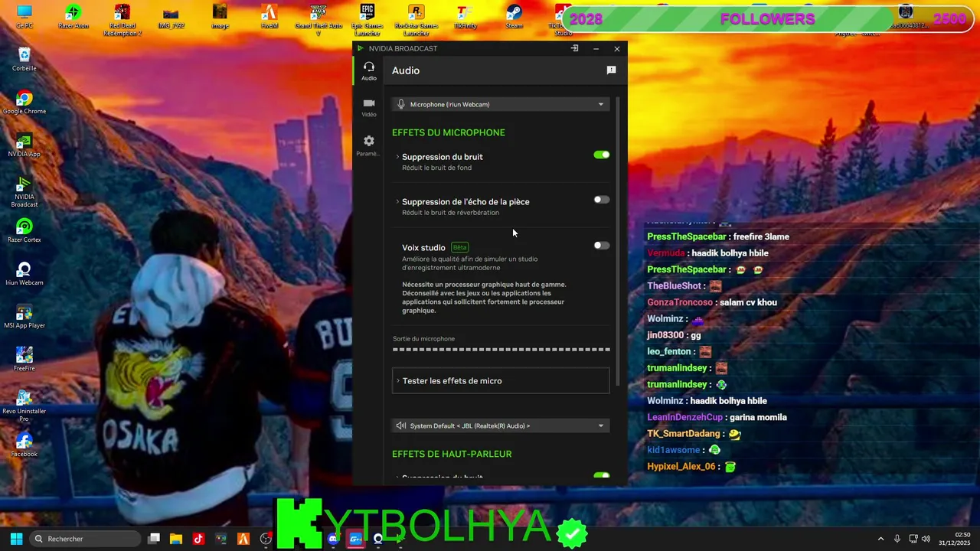This screenshot has width=980, height=551.
Task: Turn on the Voix studio toggle
Action: click(602, 246)
